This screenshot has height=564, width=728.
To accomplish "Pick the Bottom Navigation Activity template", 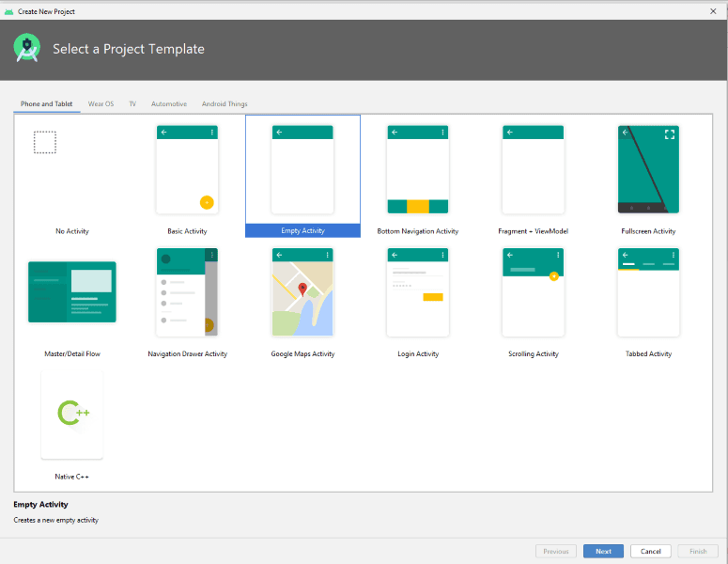I will (x=417, y=170).
